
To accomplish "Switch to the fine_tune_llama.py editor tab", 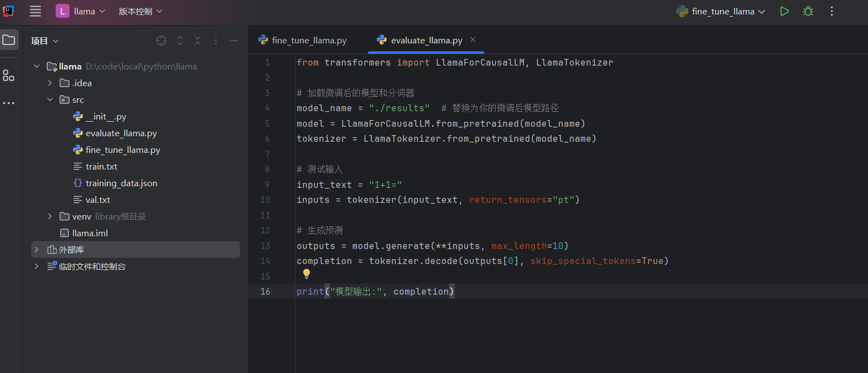I will (x=303, y=40).
